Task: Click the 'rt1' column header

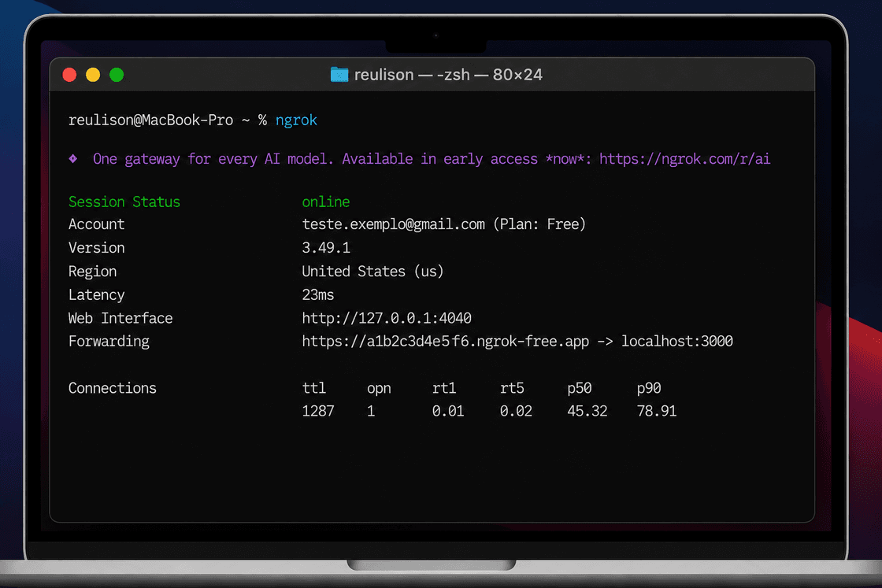Action: (444, 388)
